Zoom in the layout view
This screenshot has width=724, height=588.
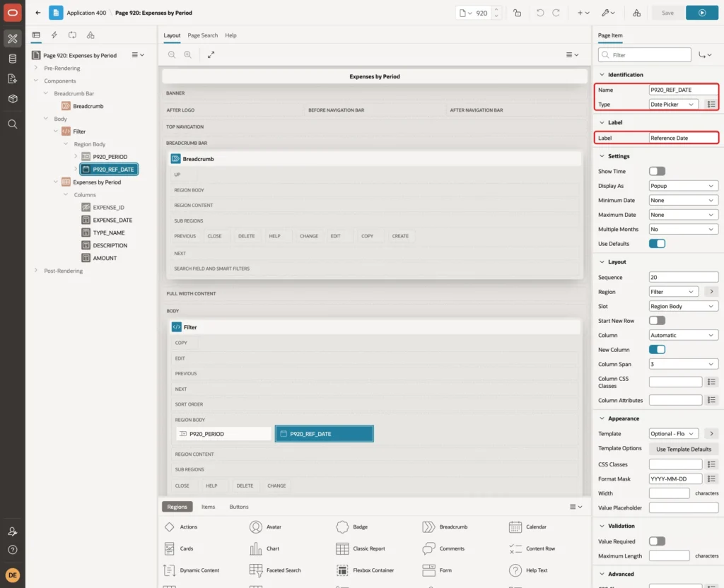click(188, 54)
